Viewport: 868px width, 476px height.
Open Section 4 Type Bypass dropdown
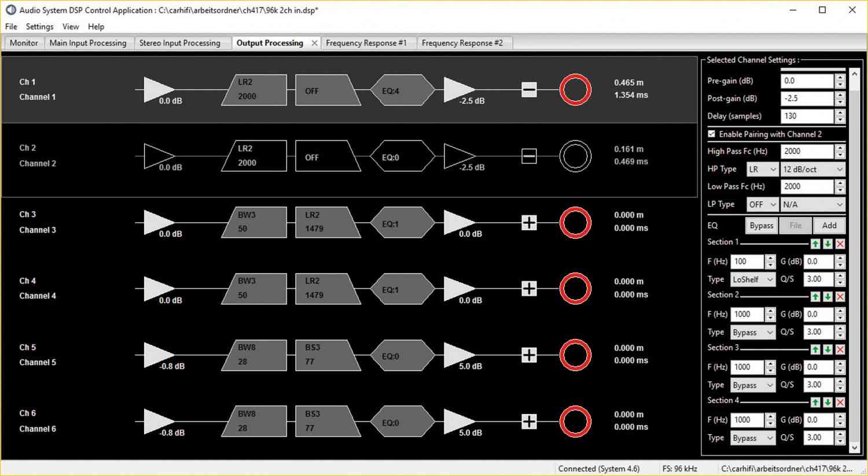pos(752,438)
